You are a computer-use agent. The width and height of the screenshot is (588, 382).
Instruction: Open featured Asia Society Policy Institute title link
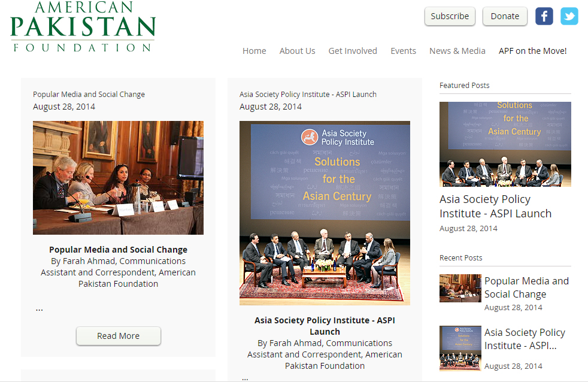pyautogui.click(x=495, y=206)
